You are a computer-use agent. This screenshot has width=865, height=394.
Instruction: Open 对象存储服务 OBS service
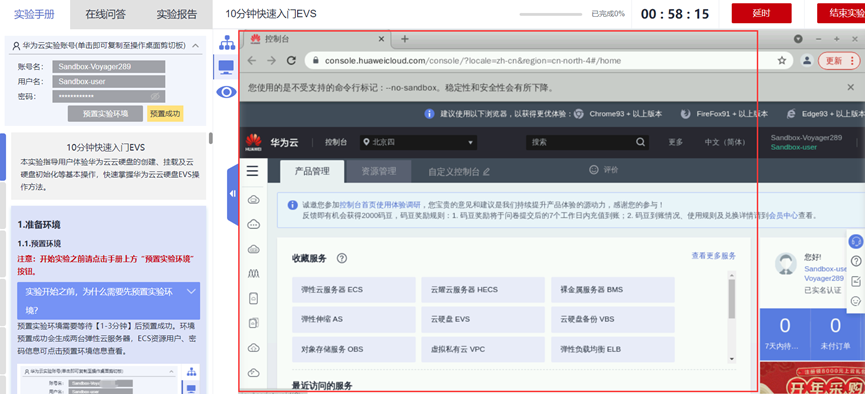coord(354,349)
